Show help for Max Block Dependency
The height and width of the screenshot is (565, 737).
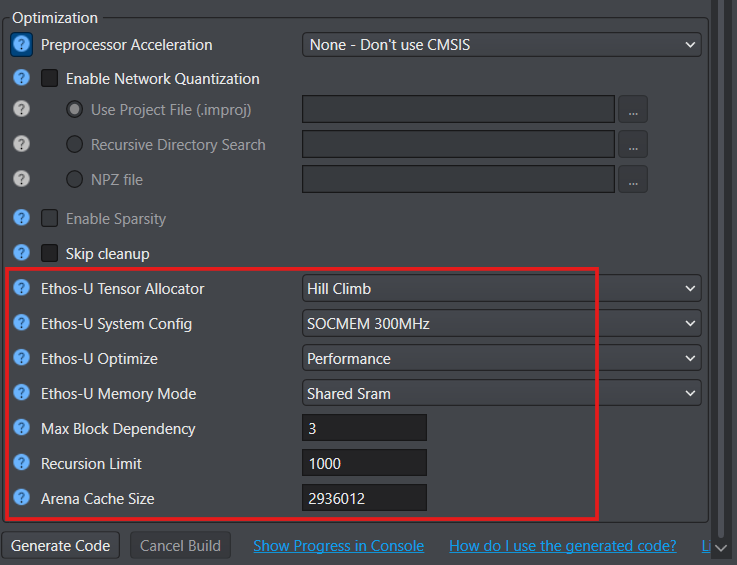coord(21,429)
